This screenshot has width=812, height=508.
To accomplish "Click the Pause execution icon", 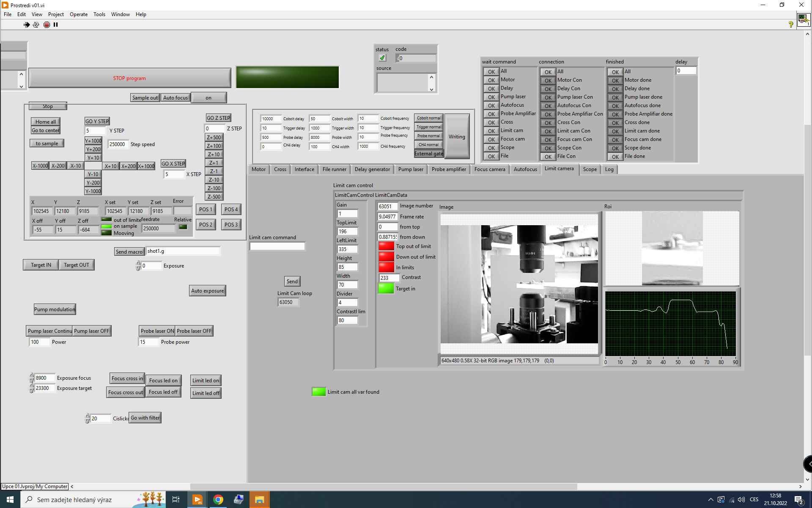I will point(56,25).
